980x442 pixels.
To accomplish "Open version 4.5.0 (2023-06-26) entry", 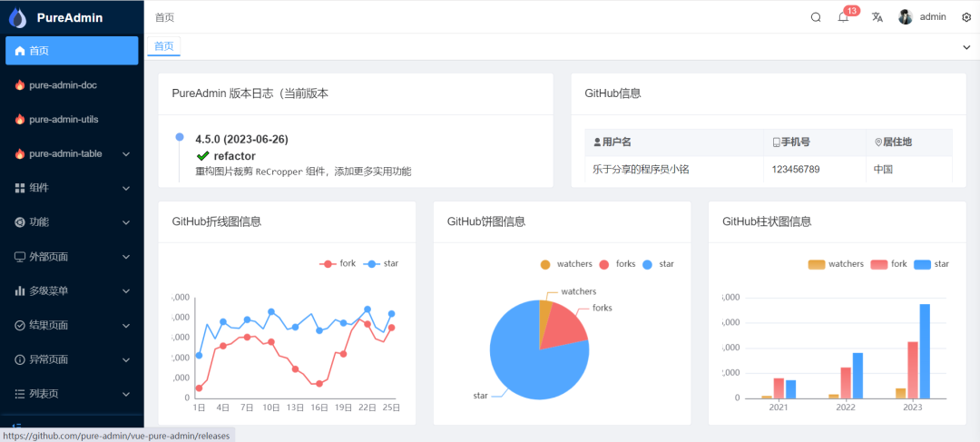I will click(242, 139).
